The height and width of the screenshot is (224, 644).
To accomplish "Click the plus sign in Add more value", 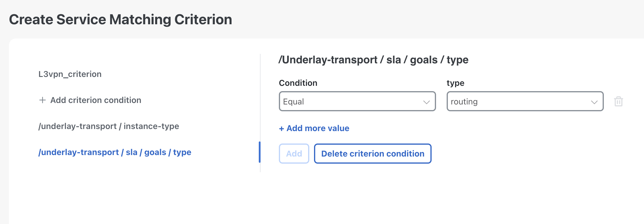I will point(282,129).
